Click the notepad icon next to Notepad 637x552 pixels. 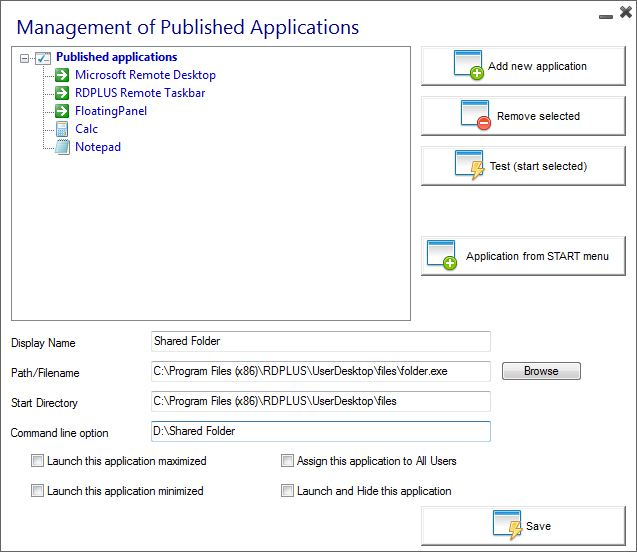tap(63, 147)
